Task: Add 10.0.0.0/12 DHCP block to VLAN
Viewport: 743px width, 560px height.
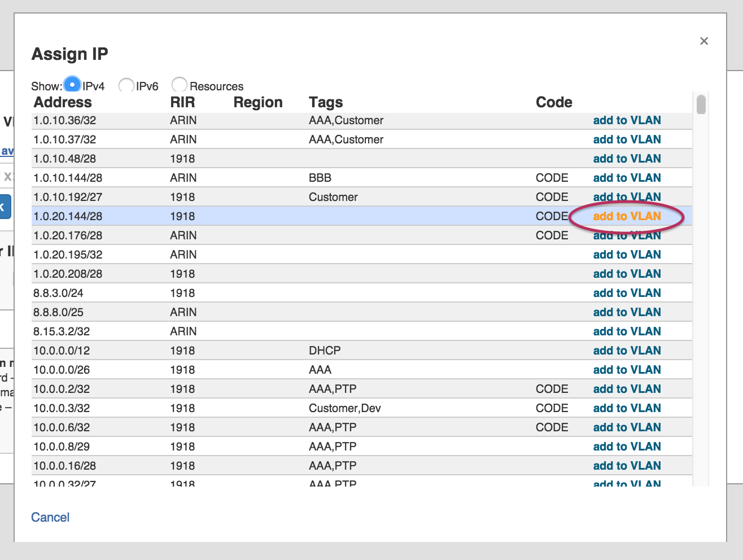Action: tap(627, 351)
